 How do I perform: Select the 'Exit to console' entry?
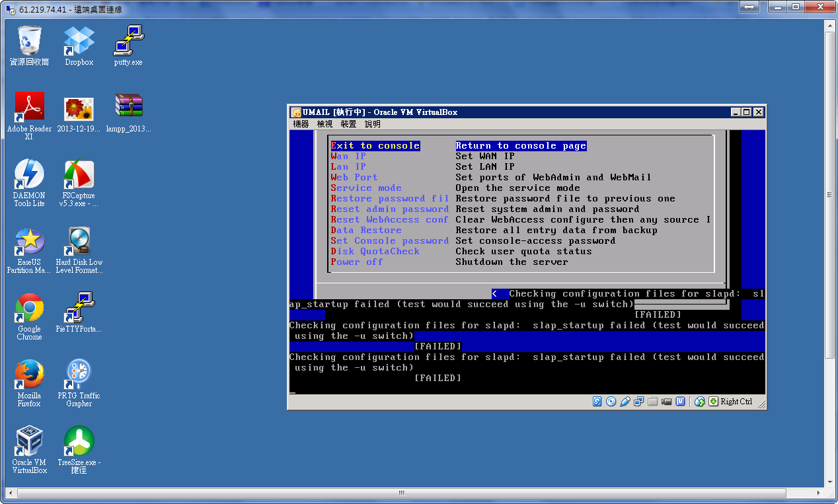tap(375, 146)
